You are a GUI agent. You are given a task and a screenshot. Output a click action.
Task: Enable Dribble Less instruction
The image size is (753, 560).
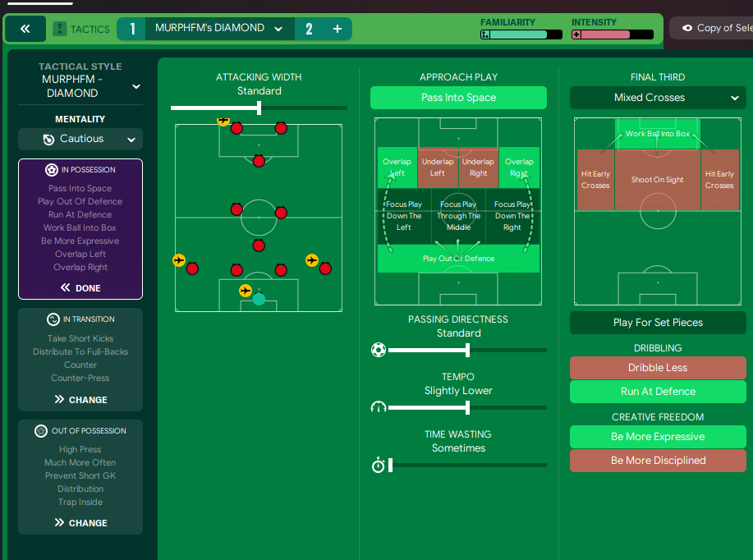tap(658, 368)
